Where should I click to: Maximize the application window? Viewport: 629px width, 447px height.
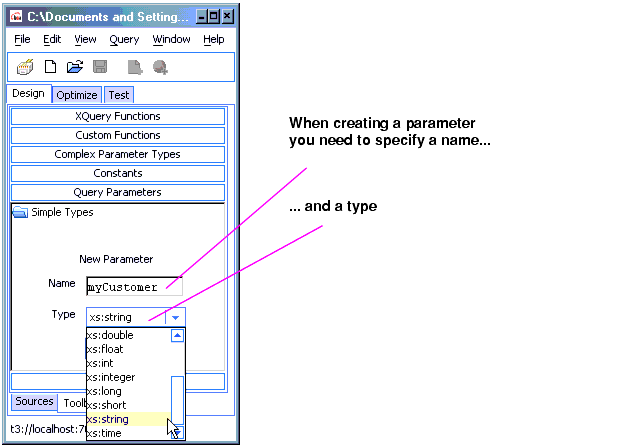(x=214, y=17)
